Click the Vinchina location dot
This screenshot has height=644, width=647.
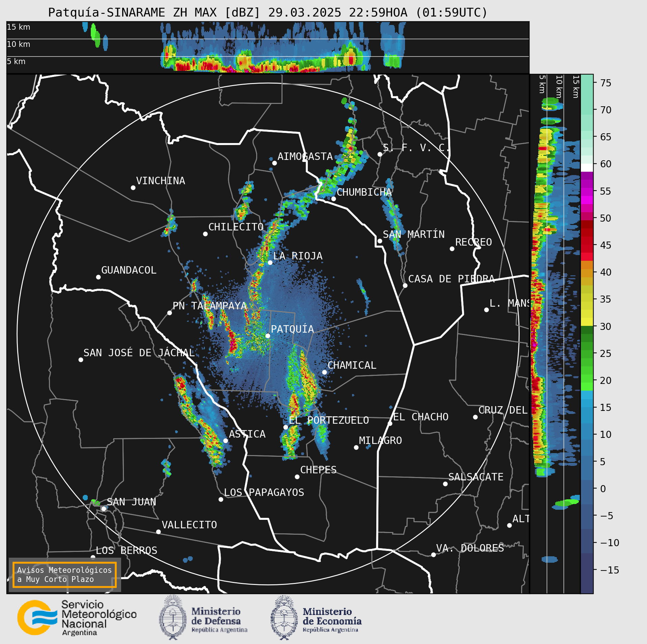[x=133, y=188]
